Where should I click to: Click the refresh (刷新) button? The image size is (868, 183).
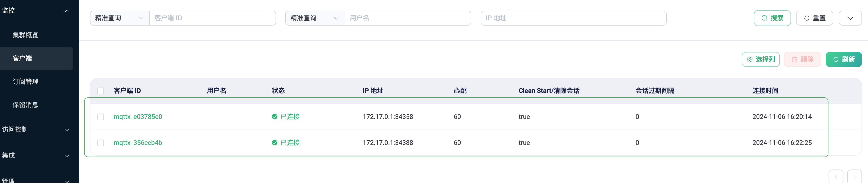pyautogui.click(x=843, y=59)
